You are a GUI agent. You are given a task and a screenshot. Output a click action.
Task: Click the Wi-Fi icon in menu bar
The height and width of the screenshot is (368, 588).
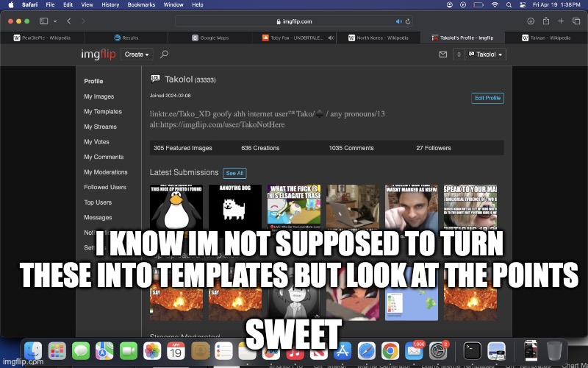coord(495,4)
